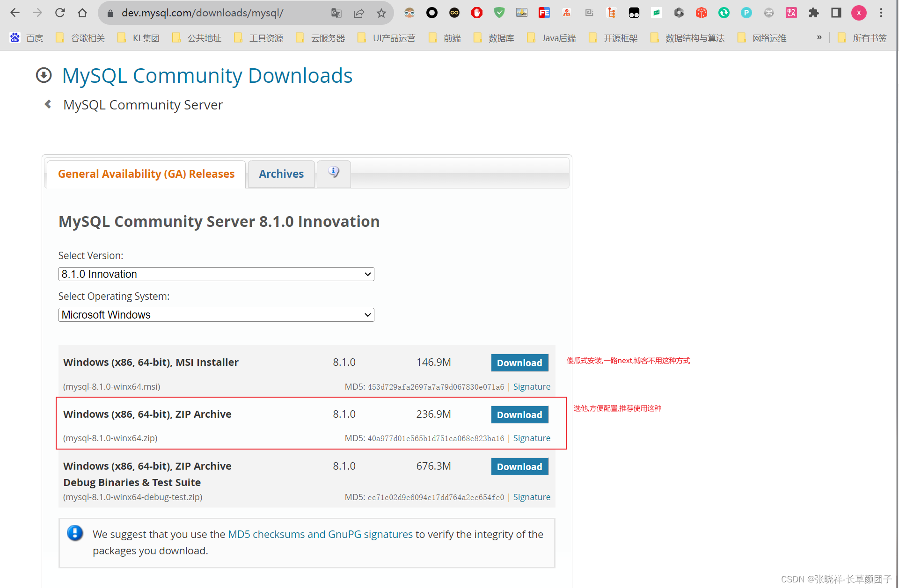Open the KL集团 bookmark folder
This screenshot has height=588, width=899.
click(x=139, y=38)
